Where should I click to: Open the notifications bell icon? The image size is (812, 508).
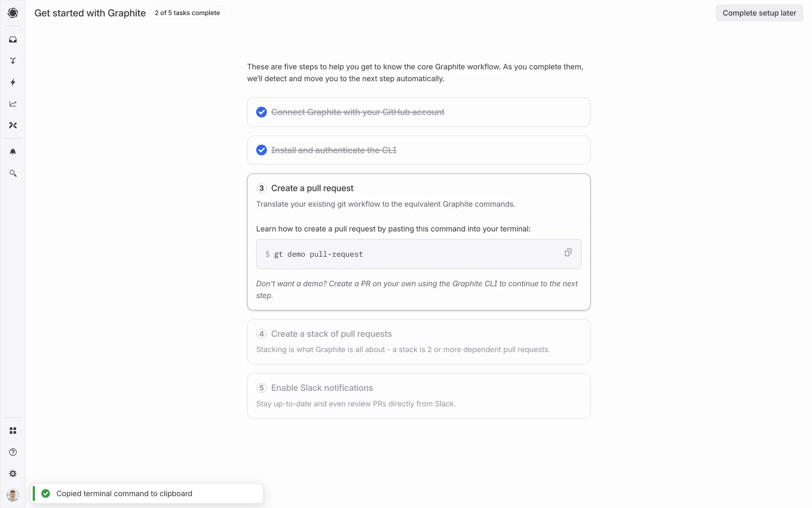13,152
